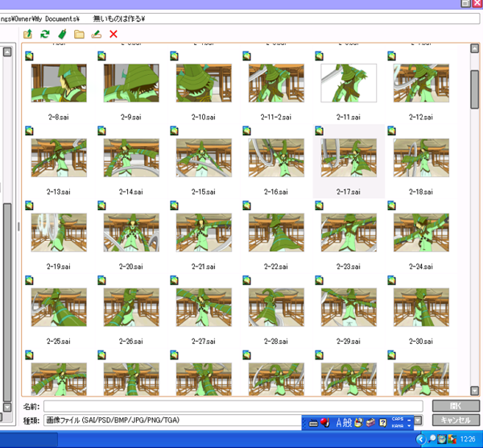This screenshot has width=483, height=448.
Task: Open the IME keyboard pad icon
Action: (x=313, y=424)
